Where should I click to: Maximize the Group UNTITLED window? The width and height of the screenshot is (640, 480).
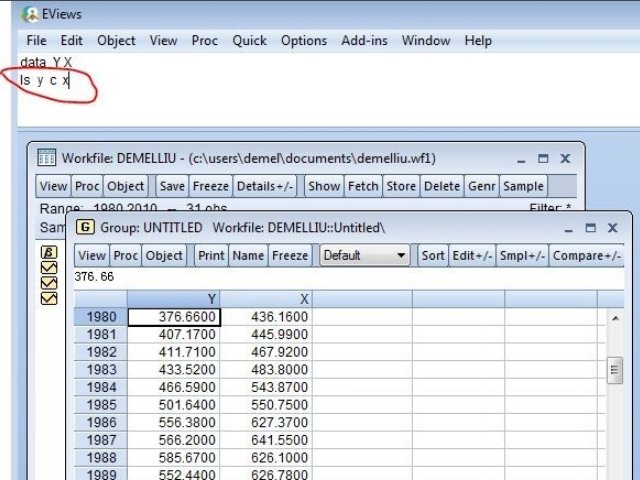[590, 228]
